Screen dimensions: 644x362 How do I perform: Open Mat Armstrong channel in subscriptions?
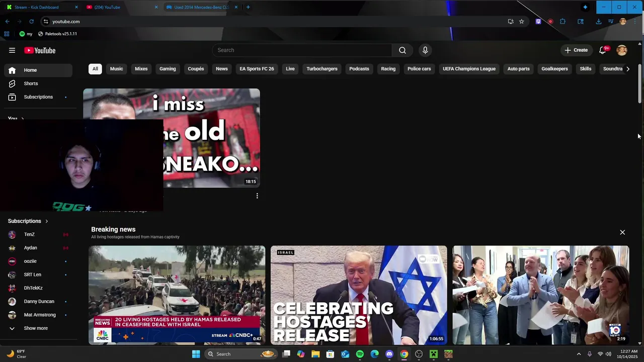[38, 315]
